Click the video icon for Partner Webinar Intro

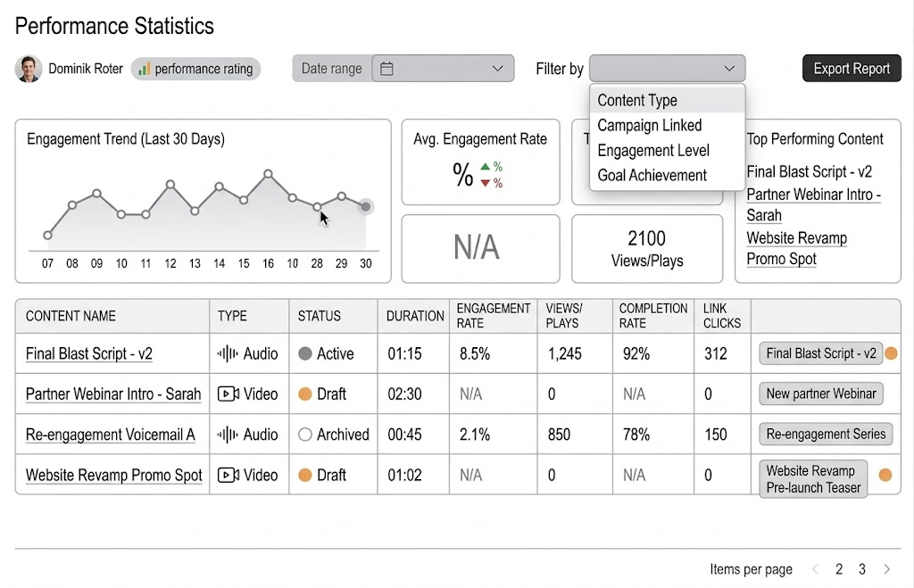[x=228, y=394]
